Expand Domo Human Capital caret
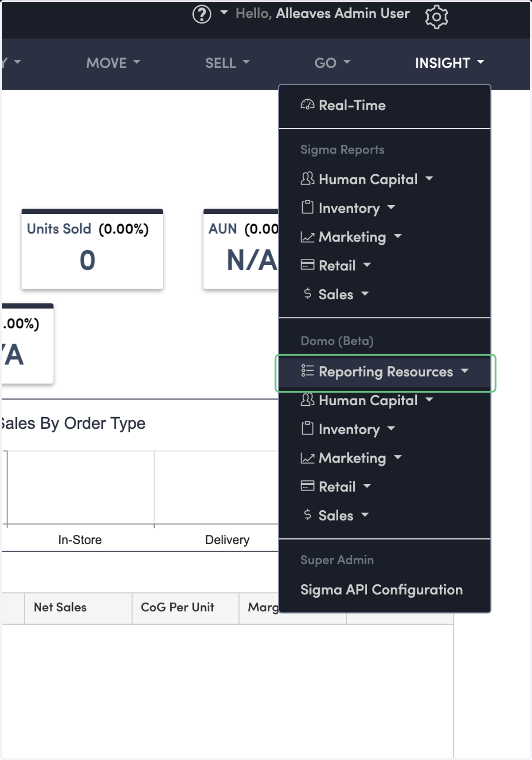 (x=429, y=400)
